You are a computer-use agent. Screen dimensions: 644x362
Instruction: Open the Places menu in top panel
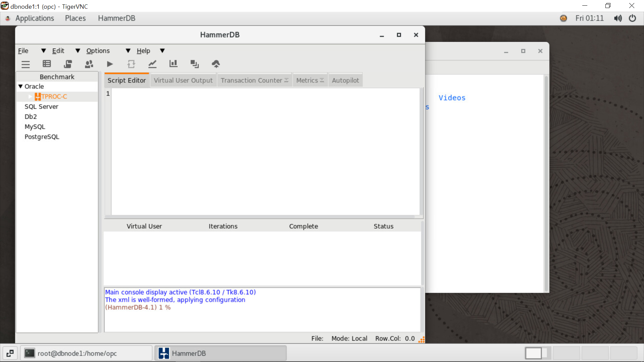coord(75,18)
